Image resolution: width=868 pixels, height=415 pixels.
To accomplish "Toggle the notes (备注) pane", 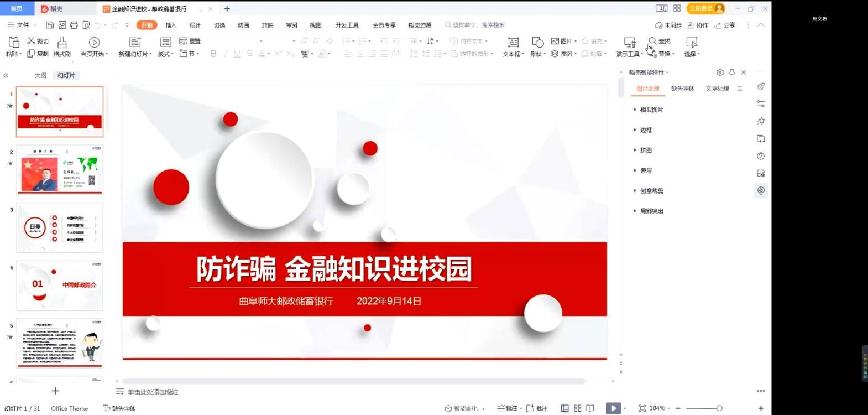I will (x=508, y=408).
